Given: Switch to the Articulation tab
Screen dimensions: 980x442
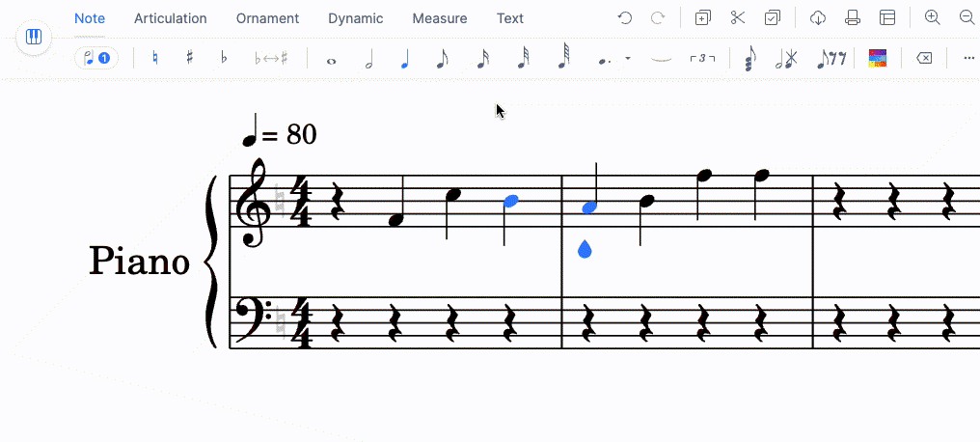Looking at the screenshot, I should pos(170,18).
